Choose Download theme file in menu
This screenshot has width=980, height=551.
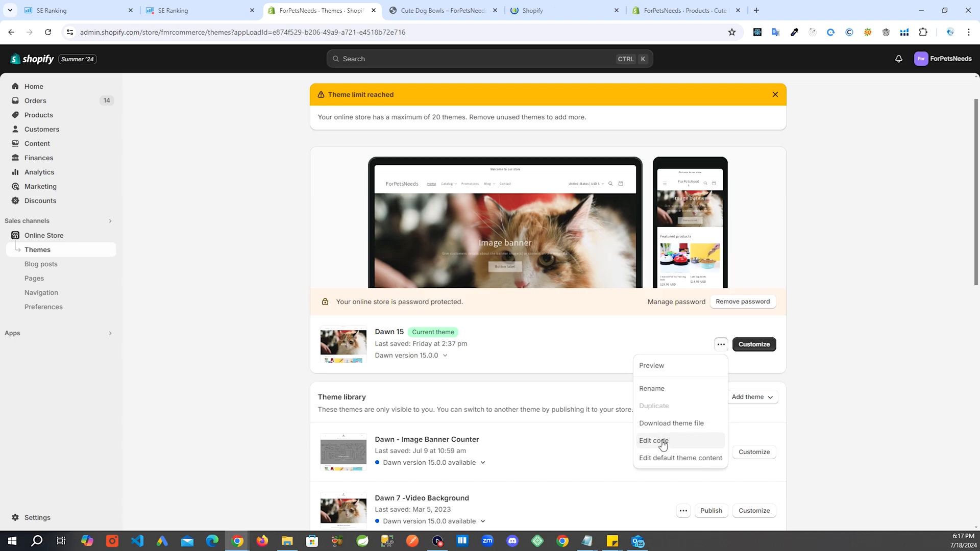click(680, 423)
